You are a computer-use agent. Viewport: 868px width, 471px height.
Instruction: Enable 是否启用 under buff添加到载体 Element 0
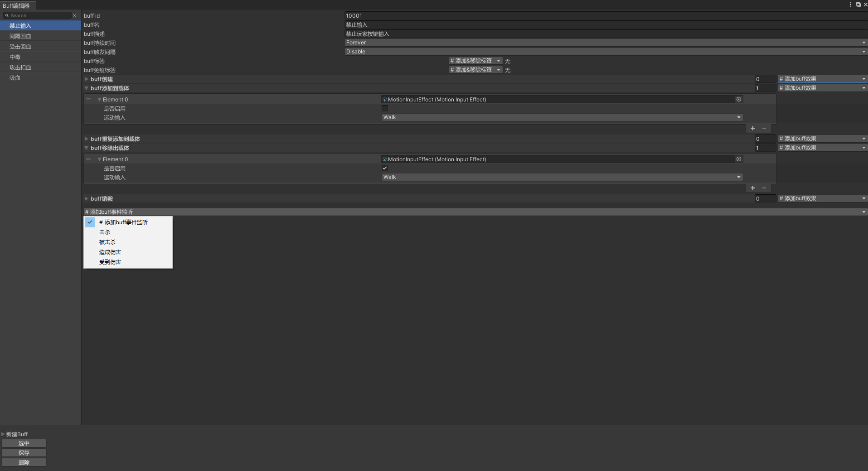385,108
